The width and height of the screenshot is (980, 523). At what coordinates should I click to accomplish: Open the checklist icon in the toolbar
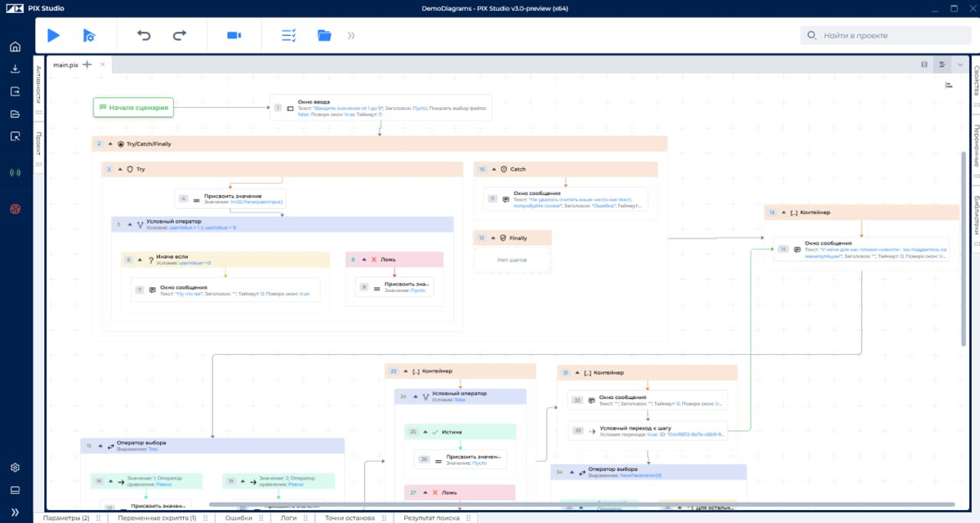(x=288, y=35)
